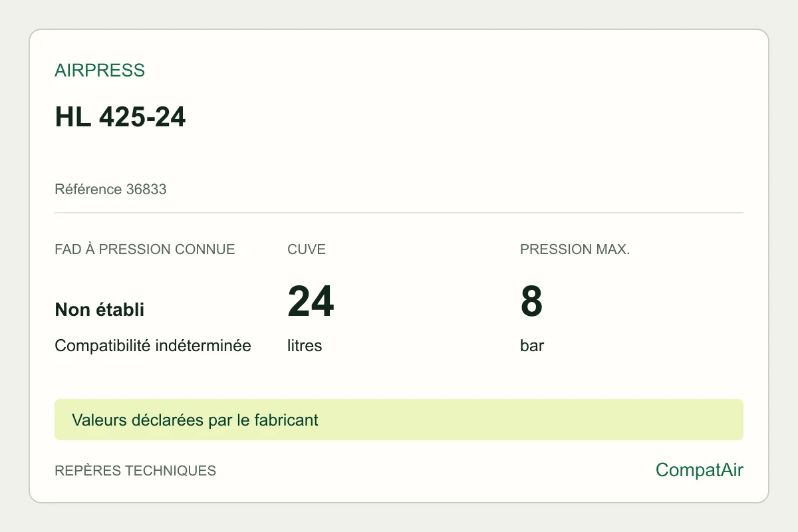Click the PRESSION MAX. heading
Image resolution: width=798 pixels, height=532 pixels.
point(575,250)
